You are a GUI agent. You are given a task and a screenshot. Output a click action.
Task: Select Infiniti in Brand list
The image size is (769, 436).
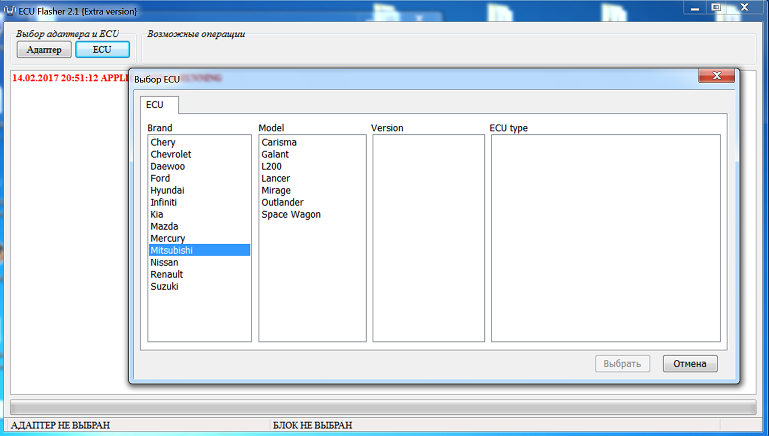pos(199,203)
